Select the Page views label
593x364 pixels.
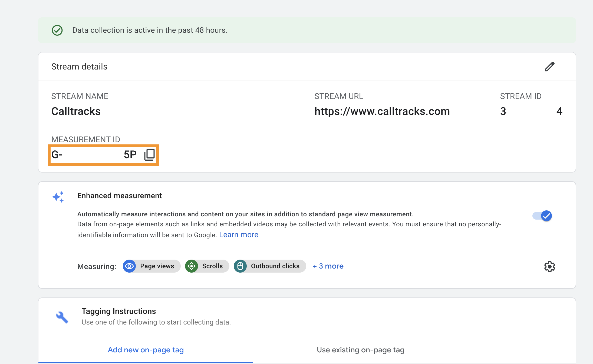click(x=157, y=266)
